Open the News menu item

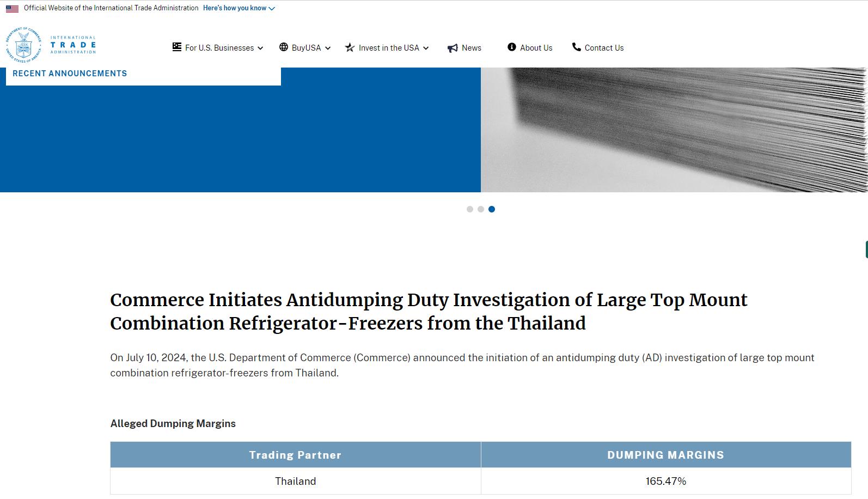pos(471,48)
